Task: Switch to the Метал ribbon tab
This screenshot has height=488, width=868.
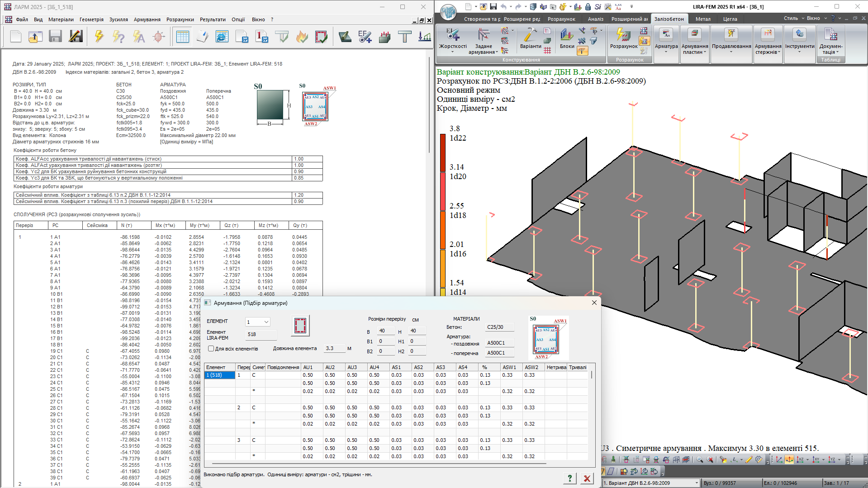Action: click(703, 19)
